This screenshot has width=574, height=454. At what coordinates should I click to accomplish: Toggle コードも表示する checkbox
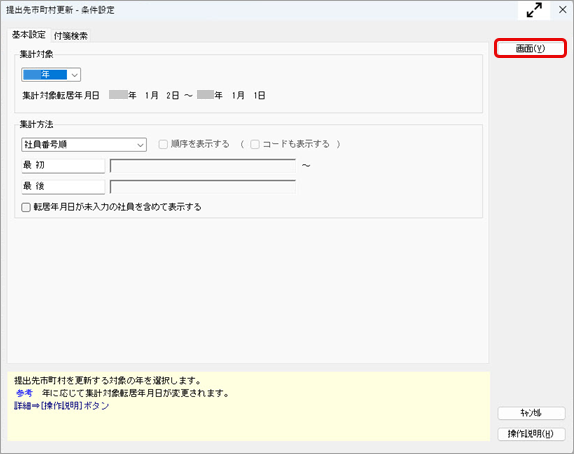click(x=255, y=144)
